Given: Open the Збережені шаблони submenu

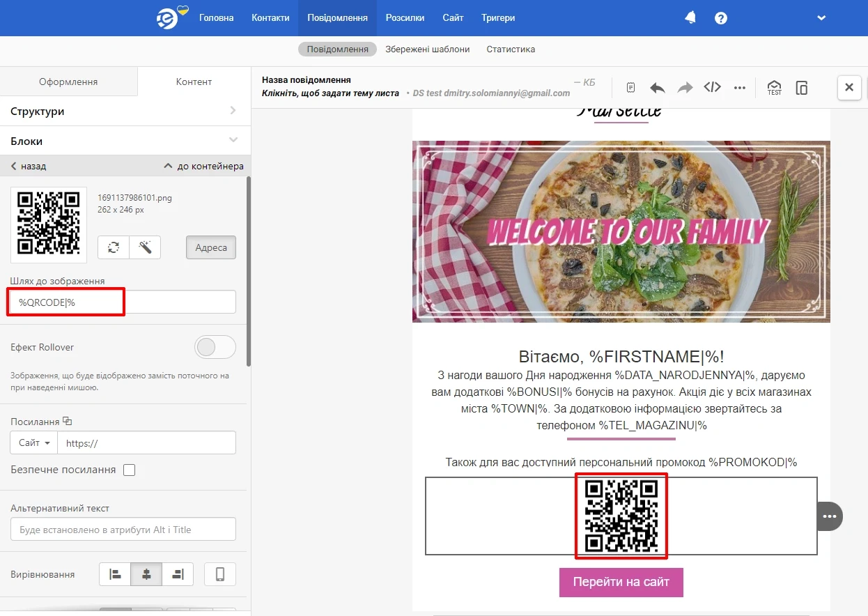Looking at the screenshot, I should click(428, 49).
